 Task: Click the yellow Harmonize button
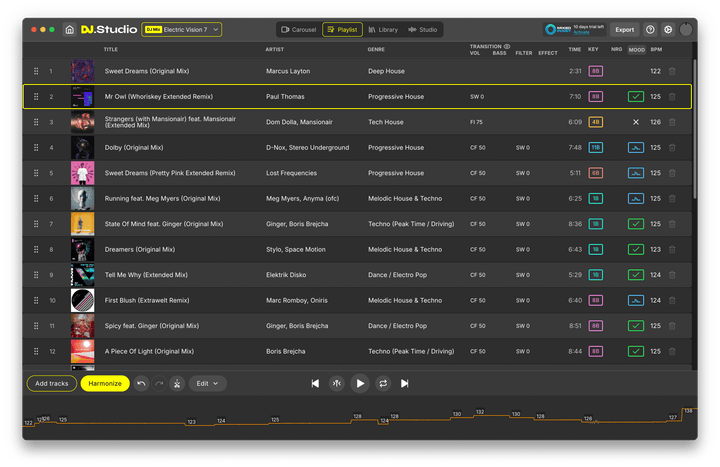click(104, 383)
